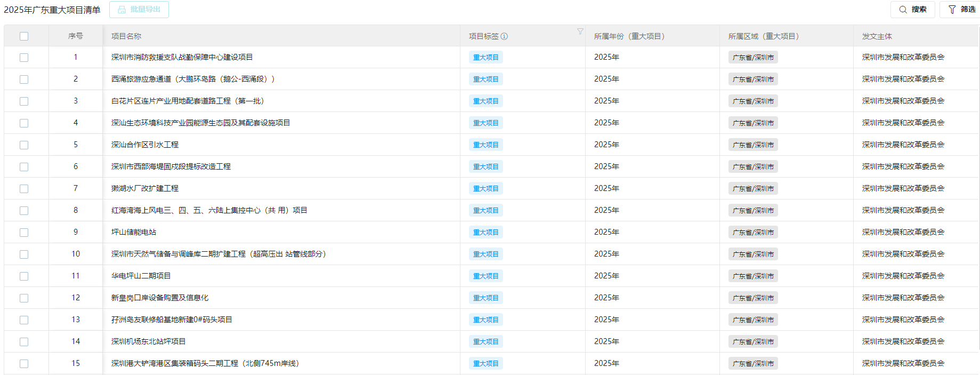This screenshot has height=375, width=980.
Task: Click the funnel icon in 筛选 button
Action: (x=952, y=10)
